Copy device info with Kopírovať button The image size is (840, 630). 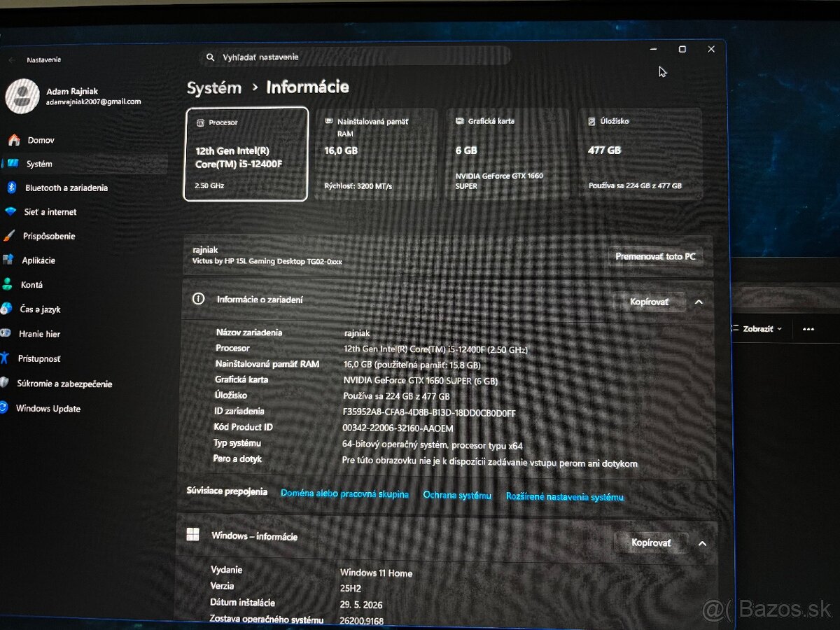[649, 302]
